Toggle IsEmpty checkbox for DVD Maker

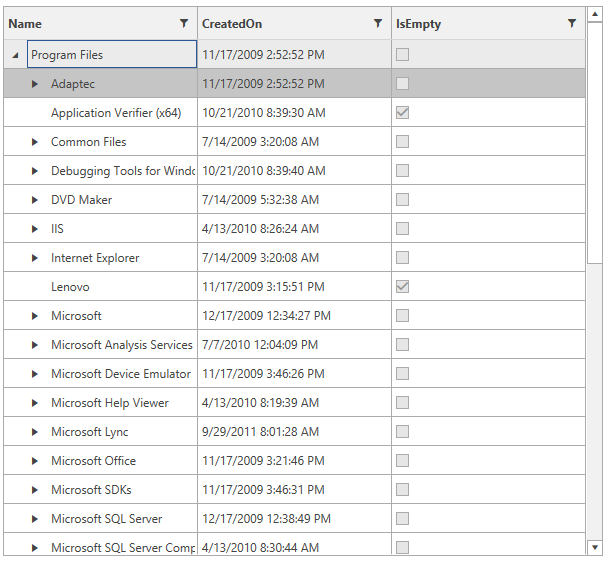pyautogui.click(x=402, y=200)
